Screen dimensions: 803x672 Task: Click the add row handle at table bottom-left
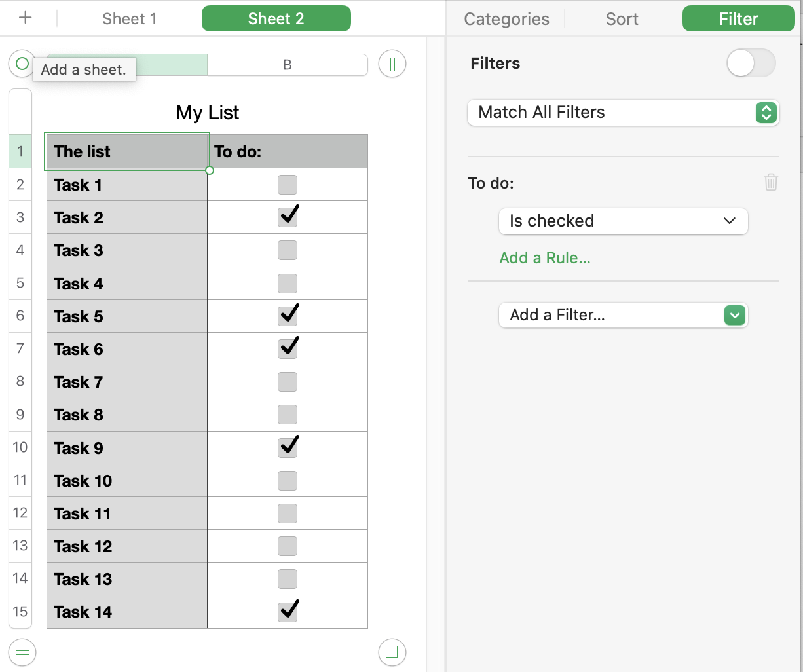pyautogui.click(x=22, y=652)
